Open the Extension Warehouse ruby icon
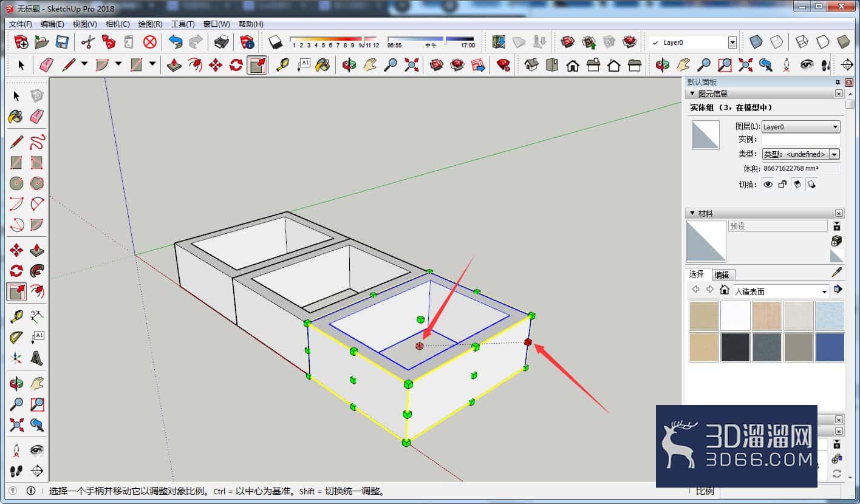Screen dimensions: 860x504 (503, 65)
